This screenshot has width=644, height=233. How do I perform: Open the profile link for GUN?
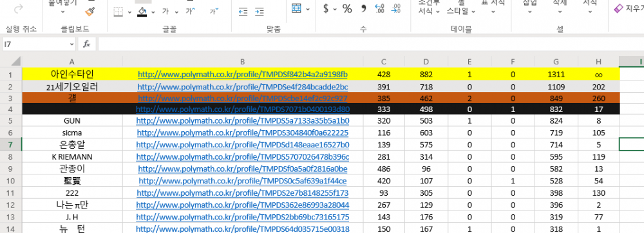pos(243,121)
